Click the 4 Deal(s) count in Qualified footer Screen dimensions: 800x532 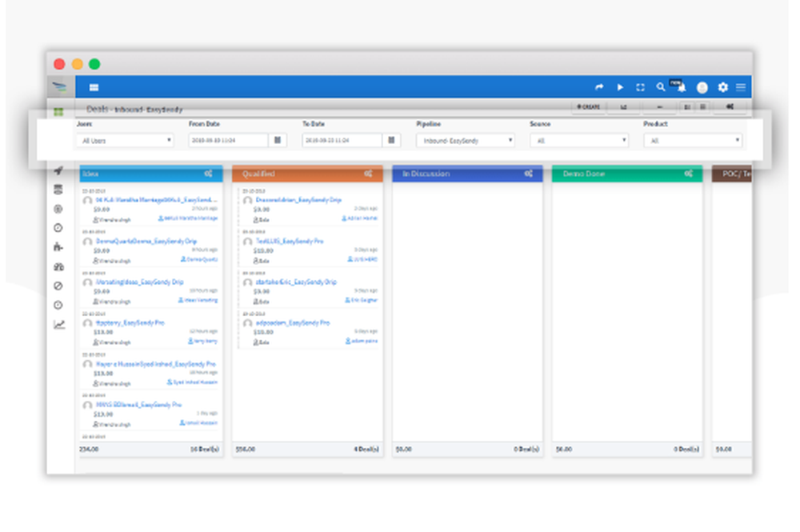click(x=366, y=449)
